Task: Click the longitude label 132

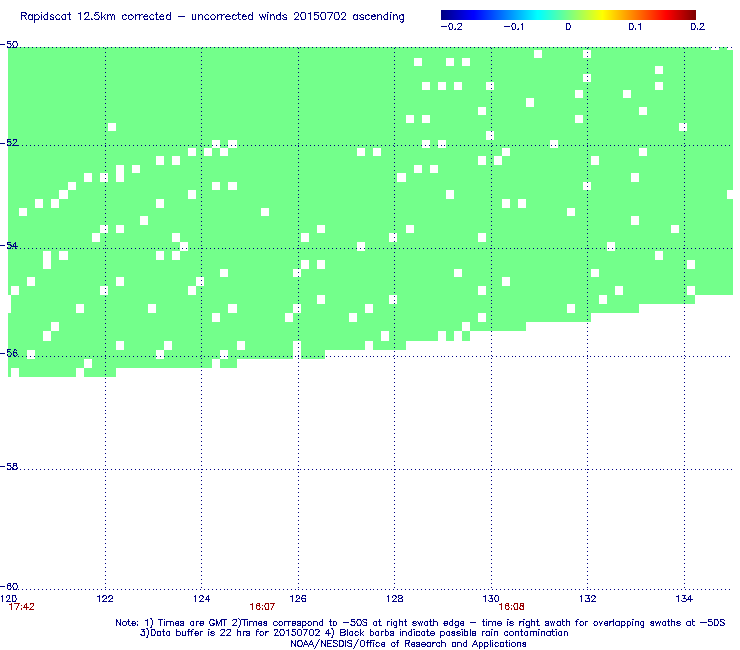Action: [588, 599]
